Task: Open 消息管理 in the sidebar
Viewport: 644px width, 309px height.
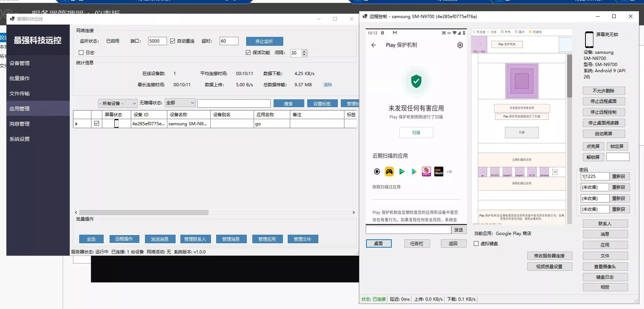Action: click(38, 124)
